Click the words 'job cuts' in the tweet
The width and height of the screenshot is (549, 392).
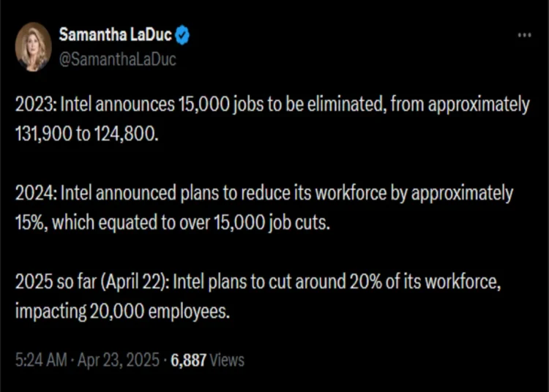(299, 222)
